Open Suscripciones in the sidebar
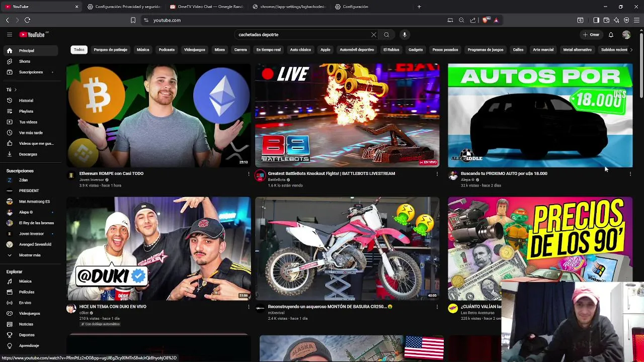 (x=30, y=72)
